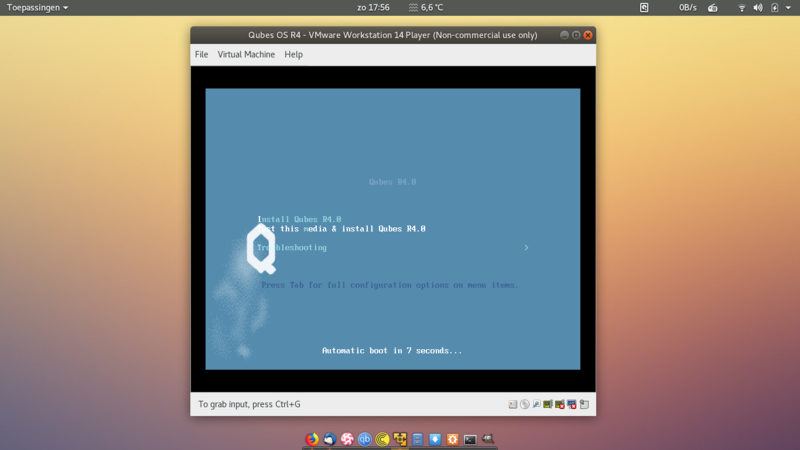Launch the terminal from the dock
Image resolution: width=800 pixels, height=450 pixels.
[470, 439]
